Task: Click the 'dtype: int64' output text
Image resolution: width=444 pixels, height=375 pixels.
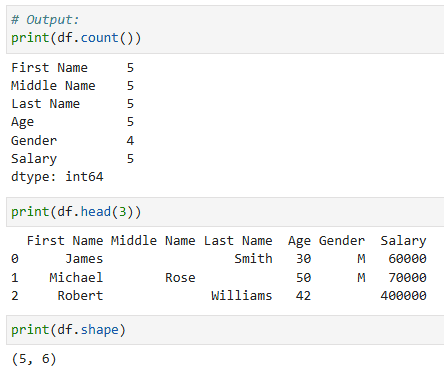Action: click(x=57, y=176)
